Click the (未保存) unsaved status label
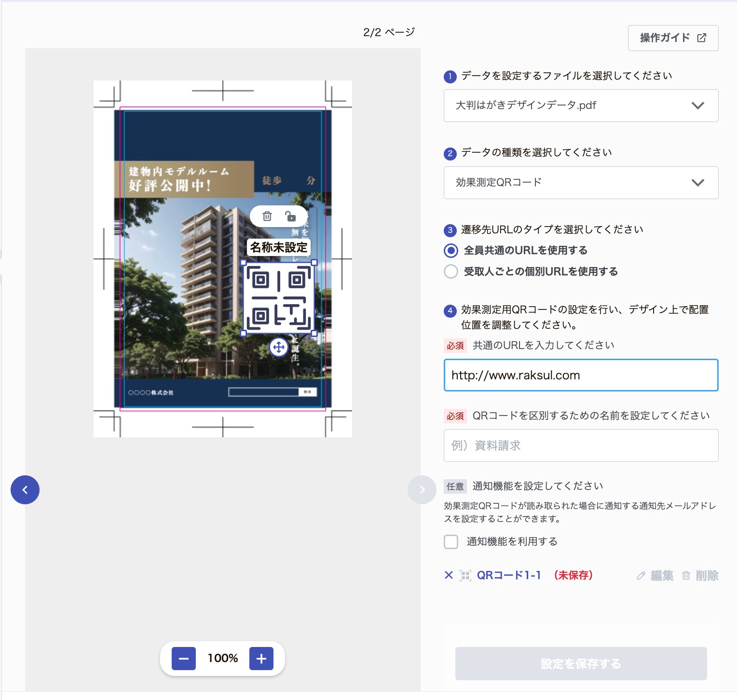The image size is (737, 700). [573, 575]
